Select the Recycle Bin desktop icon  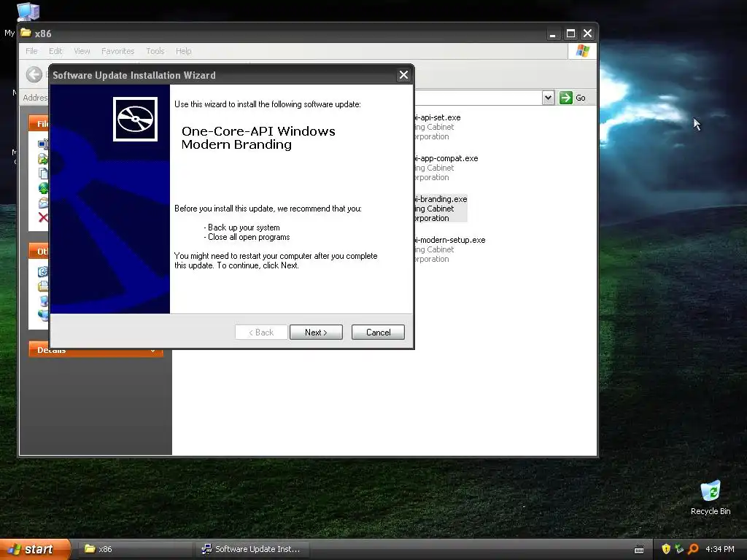[x=711, y=497]
